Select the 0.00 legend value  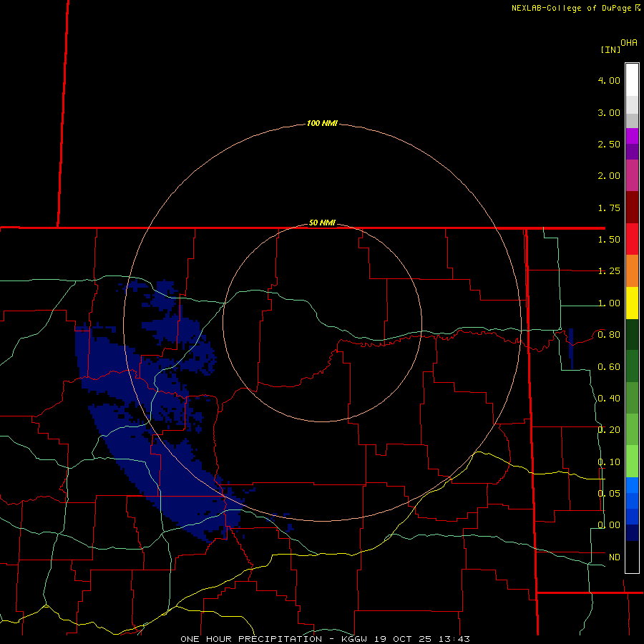[609, 525]
